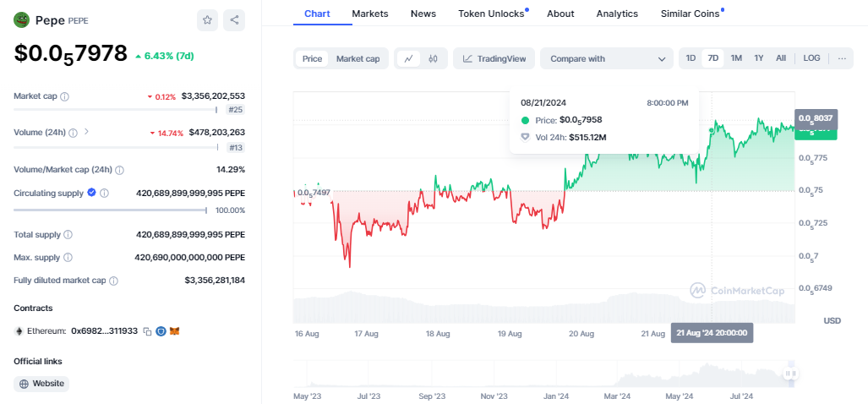Add token to MetaMask fox icon
The width and height of the screenshot is (868, 404).
174,331
